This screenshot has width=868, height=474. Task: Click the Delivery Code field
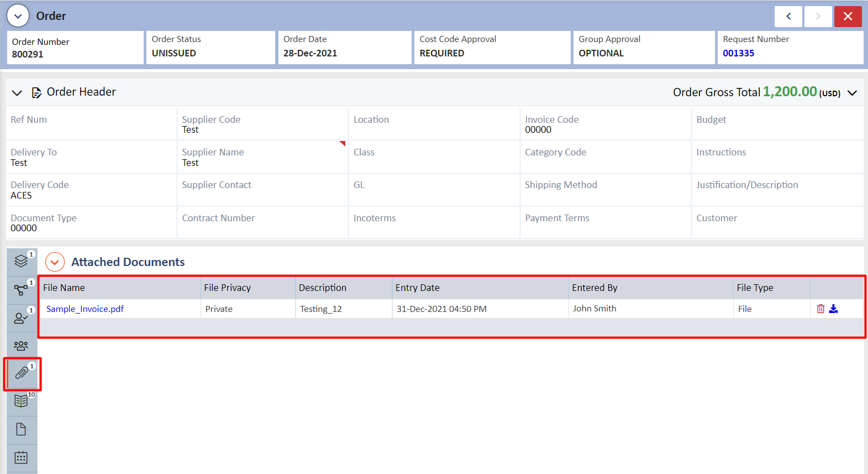point(91,190)
